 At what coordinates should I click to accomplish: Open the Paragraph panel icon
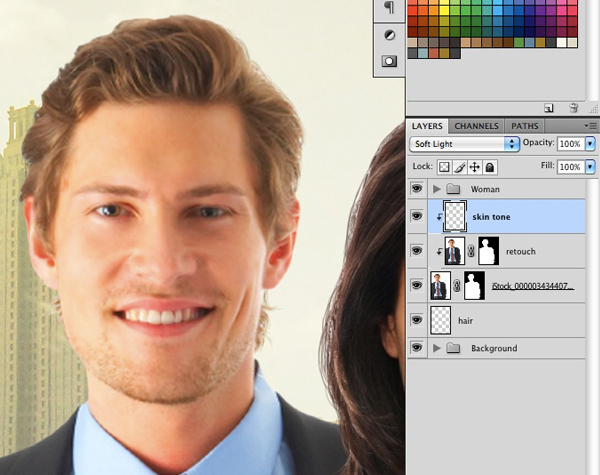coord(389,8)
